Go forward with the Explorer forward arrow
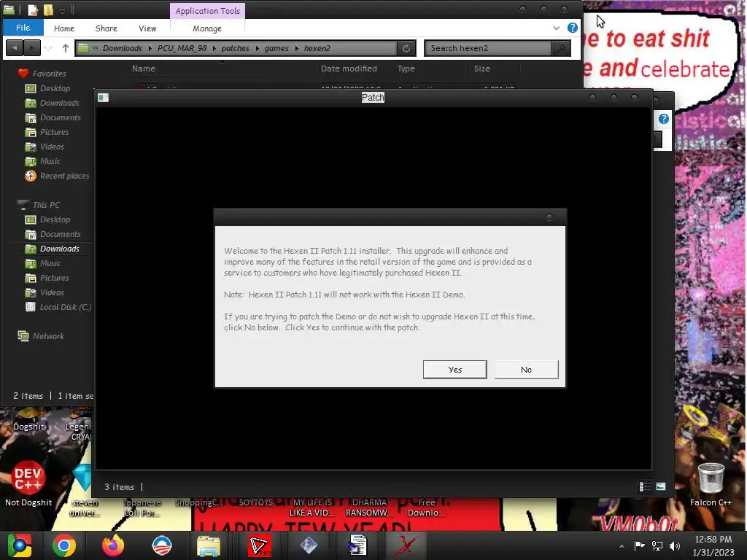The image size is (747, 560). [32, 47]
